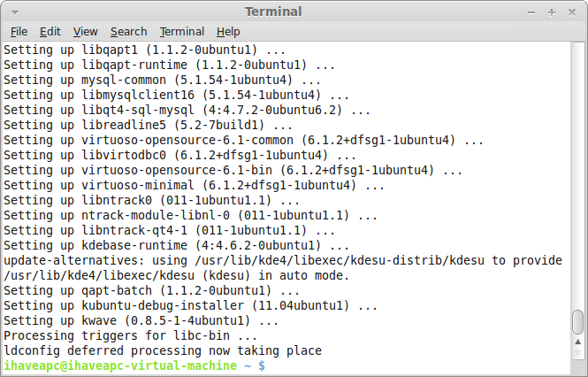
Task: Open the View menu
Action: coord(85,32)
